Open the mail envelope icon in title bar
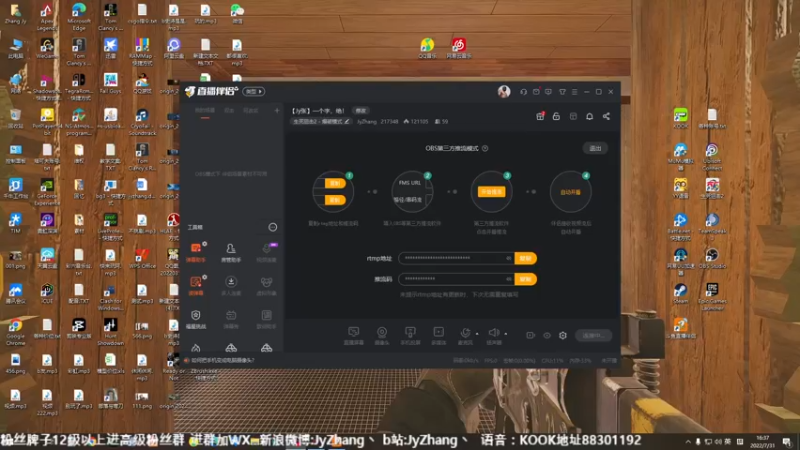Screen dimensions: 800x450 coord(536,92)
